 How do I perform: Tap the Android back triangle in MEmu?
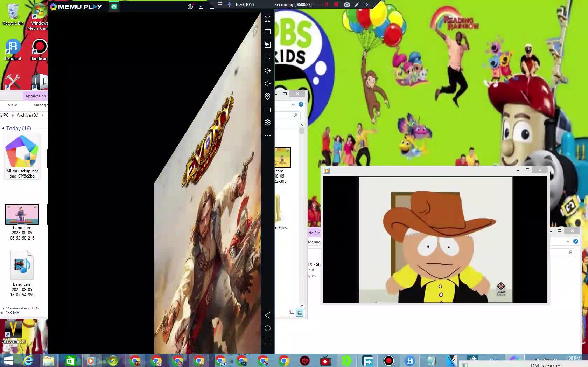267,316
